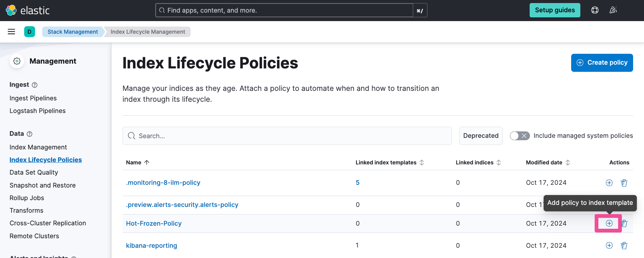Image resolution: width=644 pixels, height=258 pixels.
Task: Sort by Modified date column
Action: (x=548, y=162)
